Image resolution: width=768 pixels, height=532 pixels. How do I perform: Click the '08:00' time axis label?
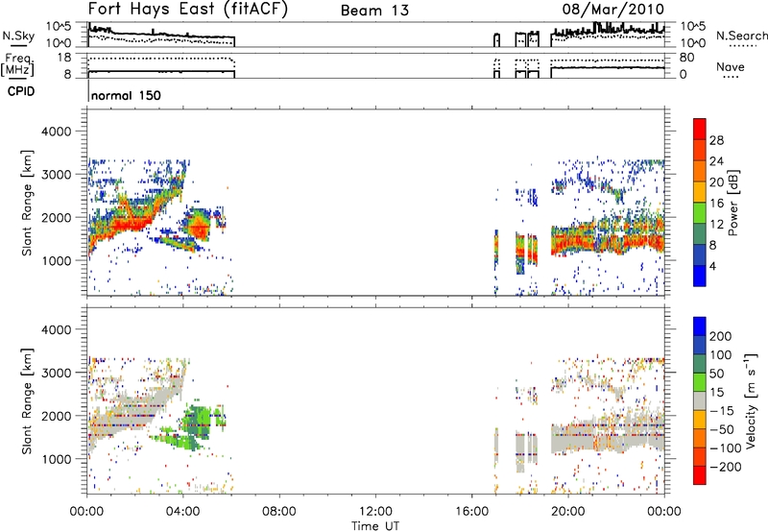tap(279, 512)
